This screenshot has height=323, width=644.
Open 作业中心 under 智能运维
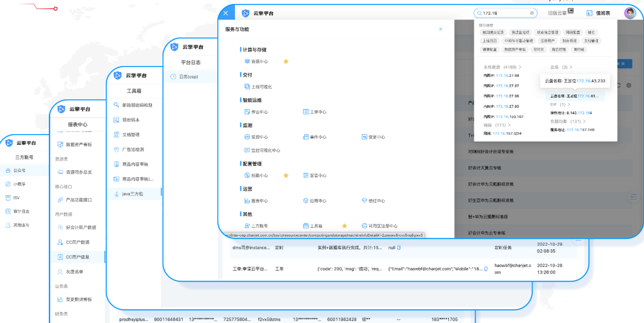coord(256,112)
